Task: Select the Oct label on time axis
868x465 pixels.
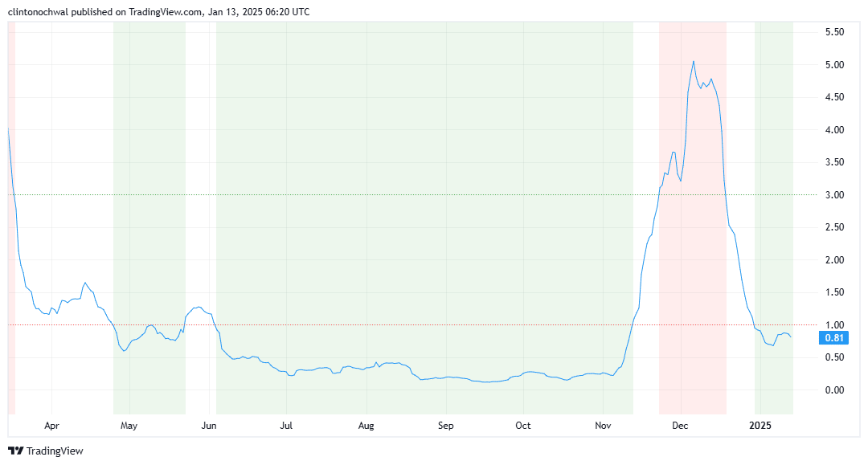Action: (523, 425)
